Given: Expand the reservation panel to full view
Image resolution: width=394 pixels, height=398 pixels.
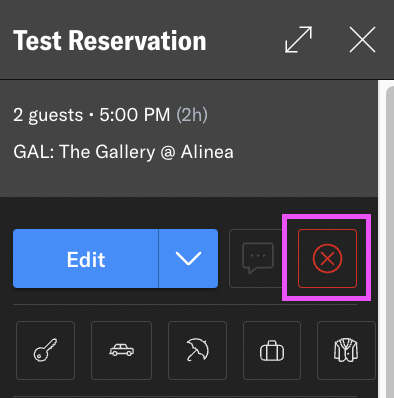Looking at the screenshot, I should pos(299,40).
